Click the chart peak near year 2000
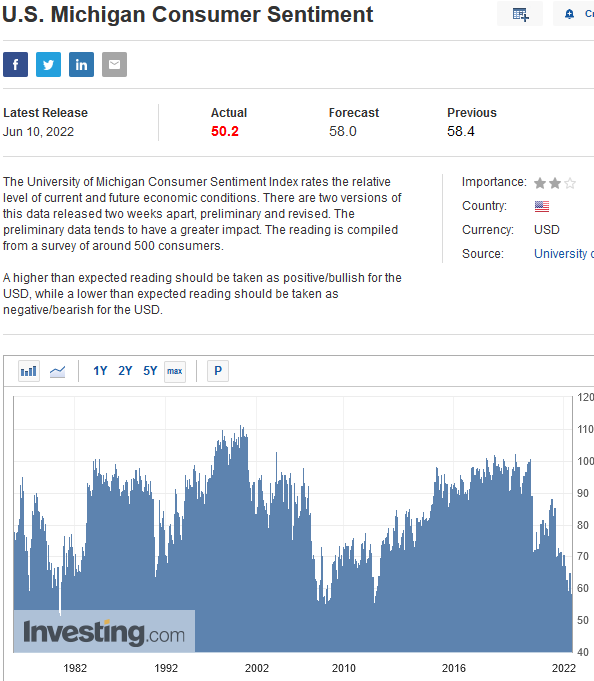This screenshot has width=594, height=681. [241, 428]
